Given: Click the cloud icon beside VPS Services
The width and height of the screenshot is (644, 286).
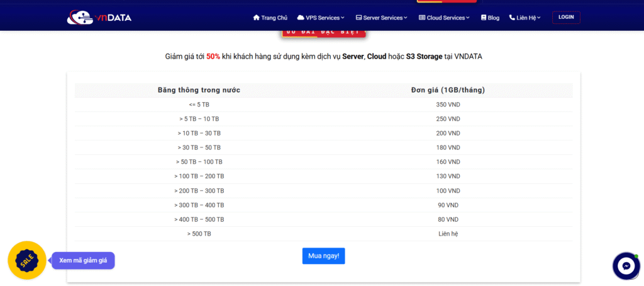Looking at the screenshot, I should (301, 18).
